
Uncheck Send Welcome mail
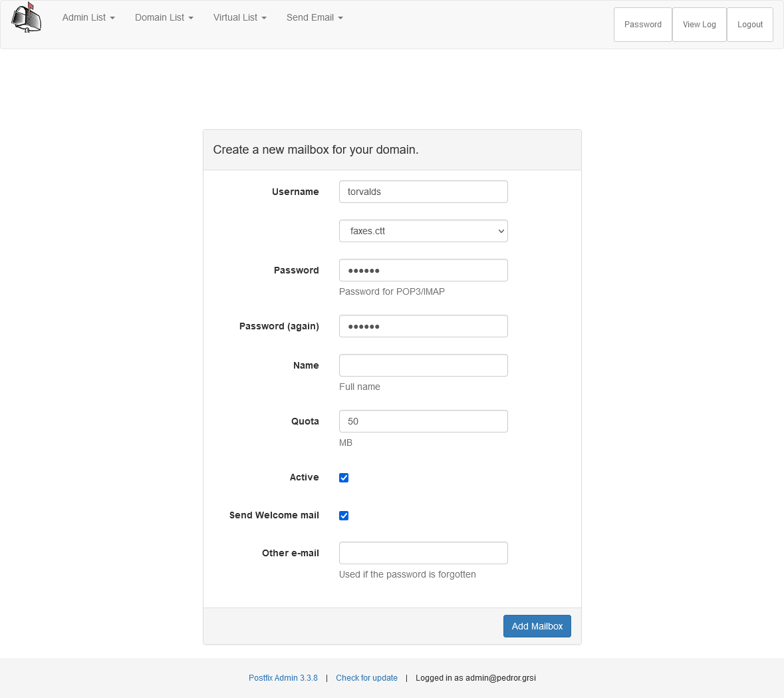coord(344,515)
